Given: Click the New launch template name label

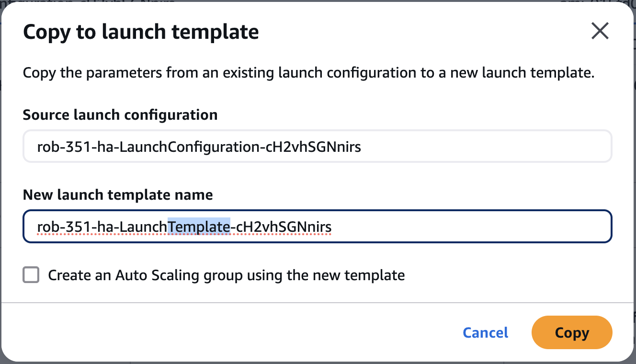Looking at the screenshot, I should pyautogui.click(x=117, y=194).
